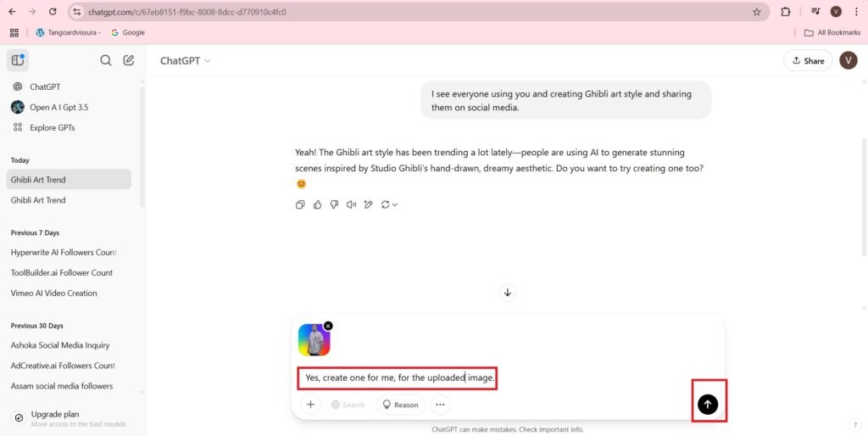
Task: Open the apps grid in bookmarks bar
Action: coord(14,33)
